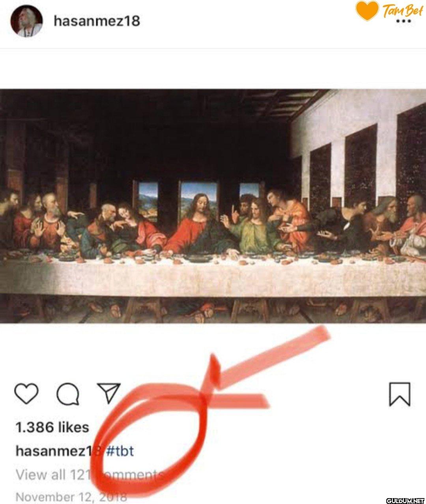View the 1.386 likes list

pyautogui.click(x=52, y=428)
